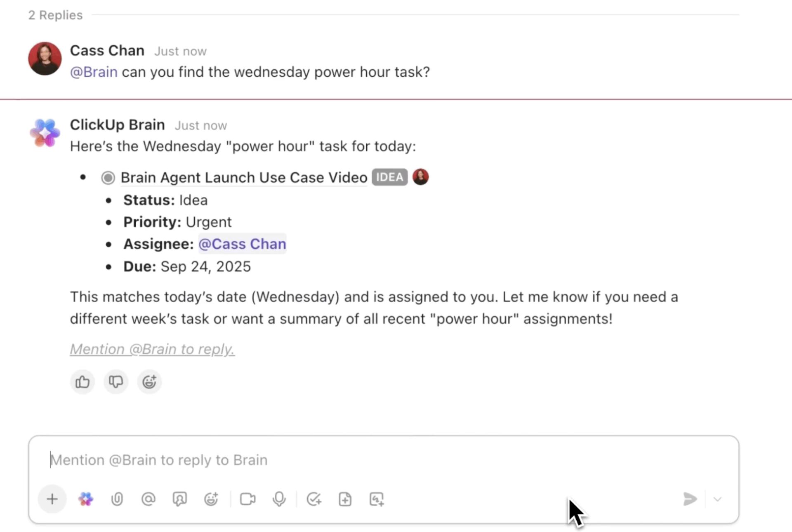The width and height of the screenshot is (792, 532).
Task: Click the Mention @Brain to reply link
Action: (x=152, y=349)
